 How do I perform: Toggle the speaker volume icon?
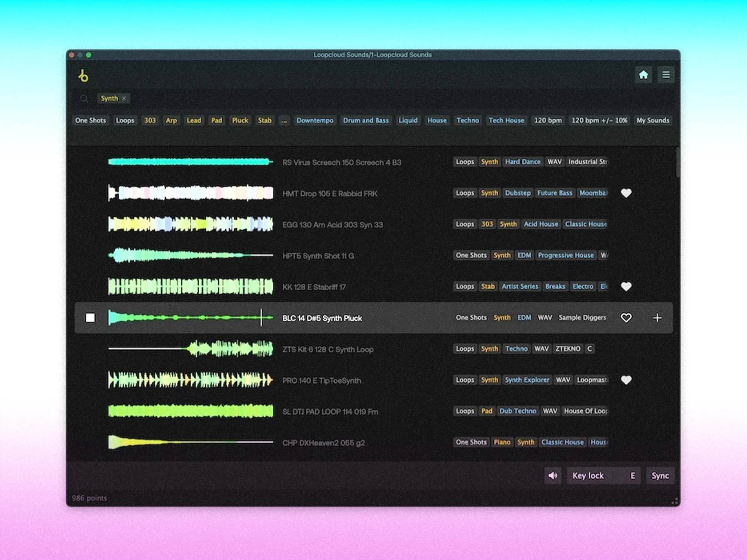(x=553, y=476)
